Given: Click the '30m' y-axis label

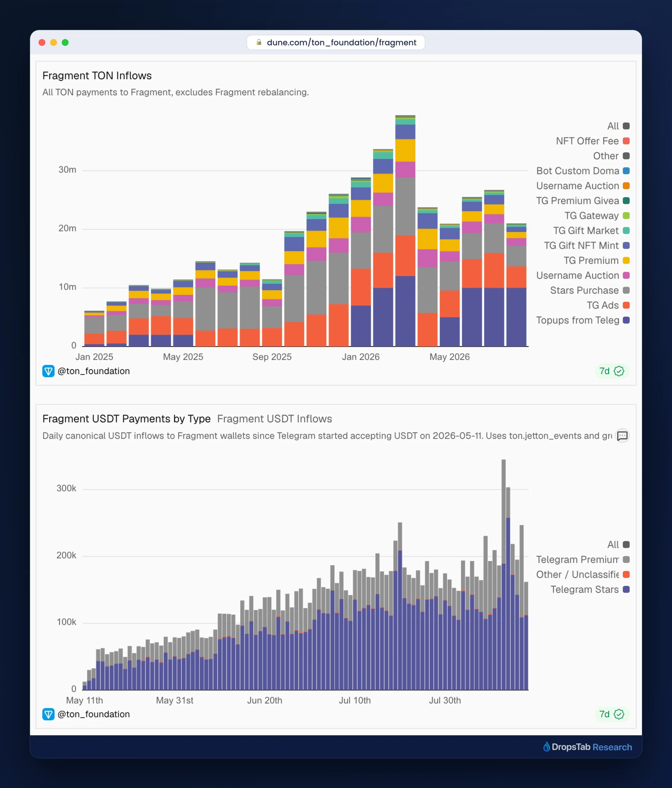Looking at the screenshot, I should coord(67,170).
